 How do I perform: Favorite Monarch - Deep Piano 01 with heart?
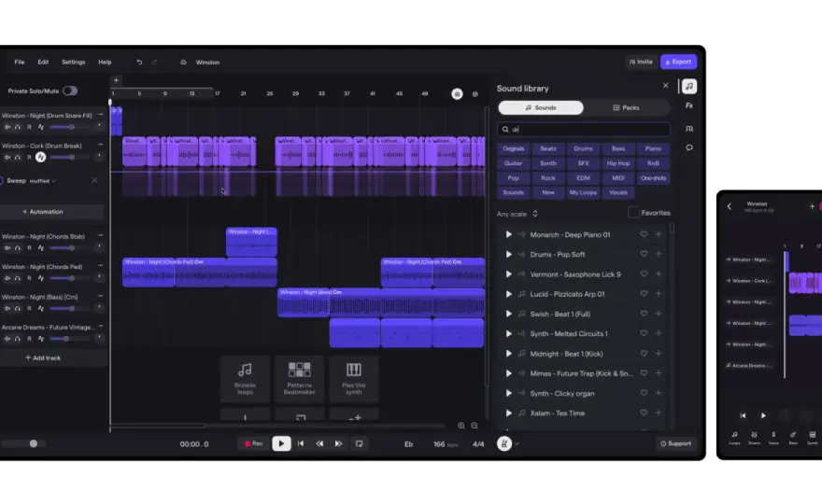tap(644, 234)
